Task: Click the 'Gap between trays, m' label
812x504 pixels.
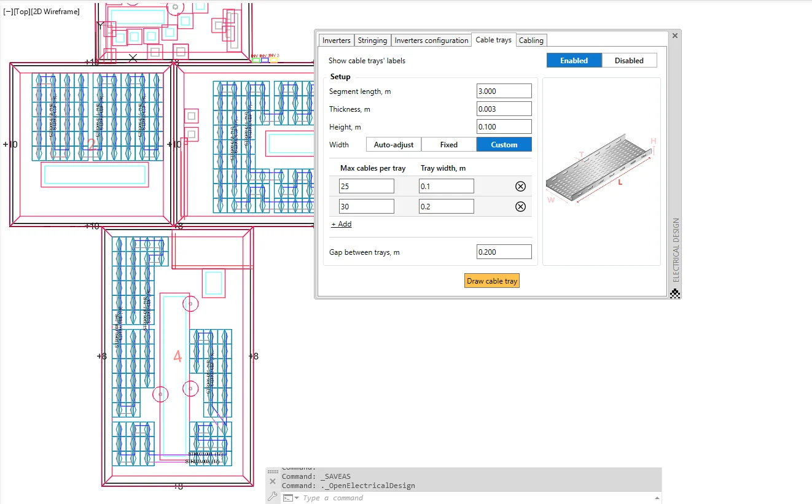Action: click(364, 252)
